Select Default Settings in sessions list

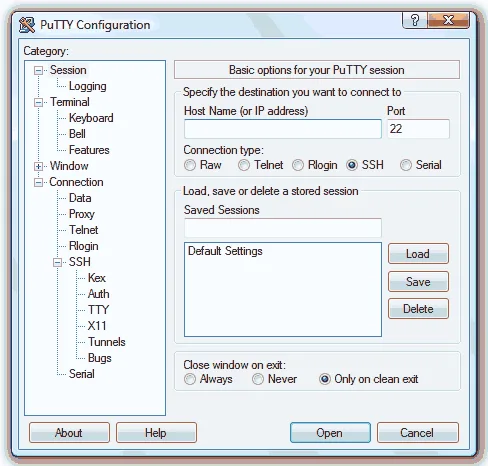click(x=225, y=251)
